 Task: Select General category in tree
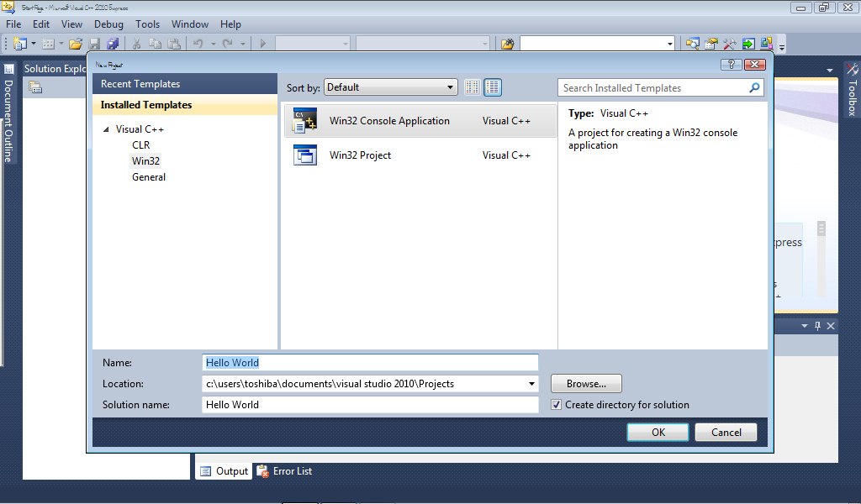point(148,177)
